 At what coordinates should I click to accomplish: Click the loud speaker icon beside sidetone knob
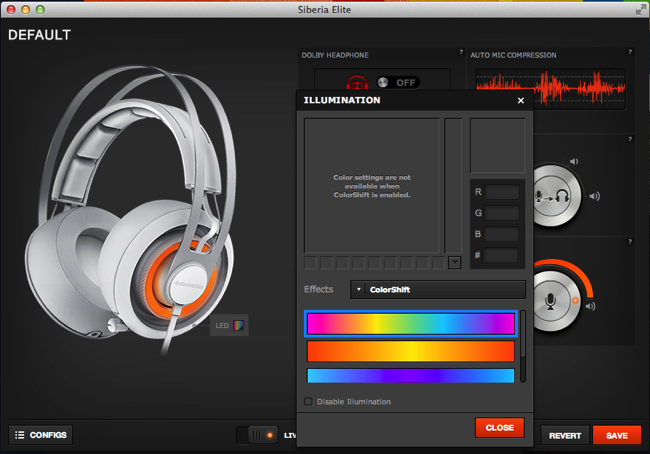[x=594, y=196]
